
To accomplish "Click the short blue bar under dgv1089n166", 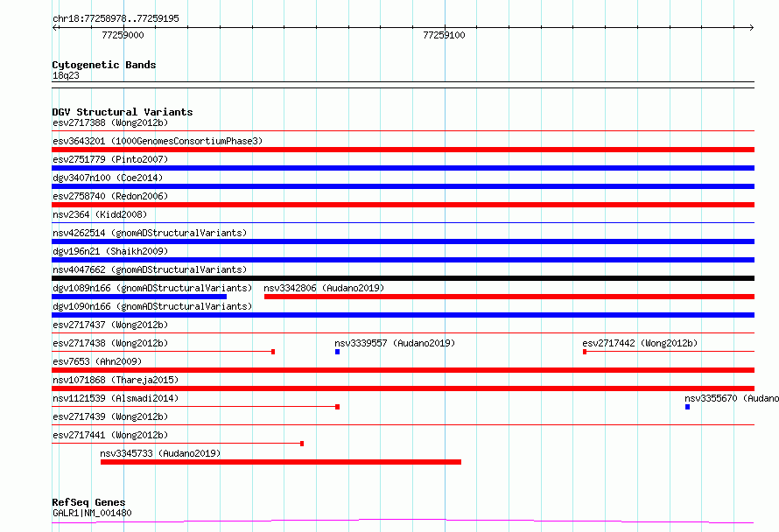I will (x=139, y=297).
